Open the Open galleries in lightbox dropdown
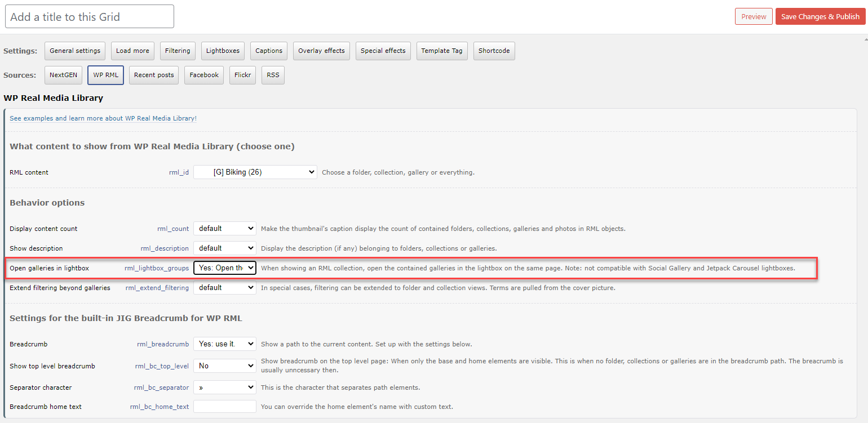The image size is (868, 423). [x=225, y=268]
